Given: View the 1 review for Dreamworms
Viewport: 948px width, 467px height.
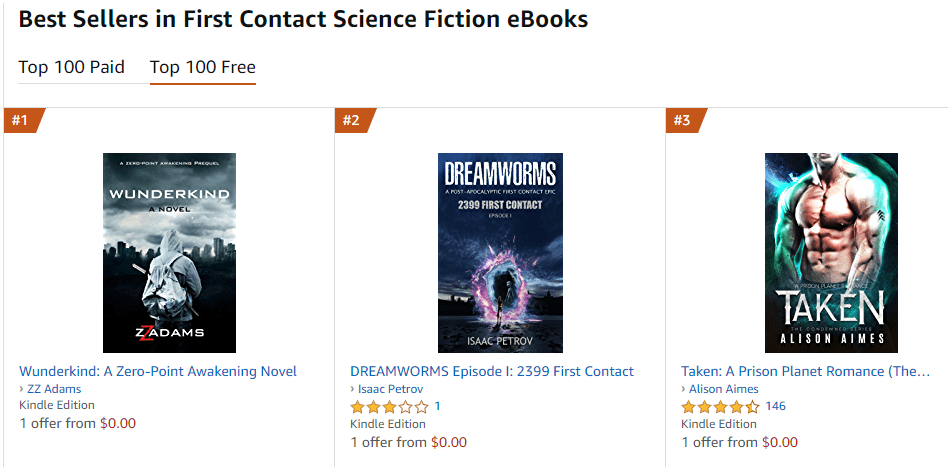Looking at the screenshot, I should [x=437, y=407].
